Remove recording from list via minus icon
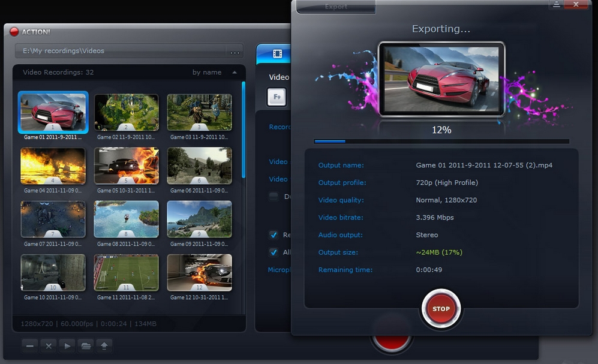Viewport: 598px width, 364px height. [x=29, y=346]
